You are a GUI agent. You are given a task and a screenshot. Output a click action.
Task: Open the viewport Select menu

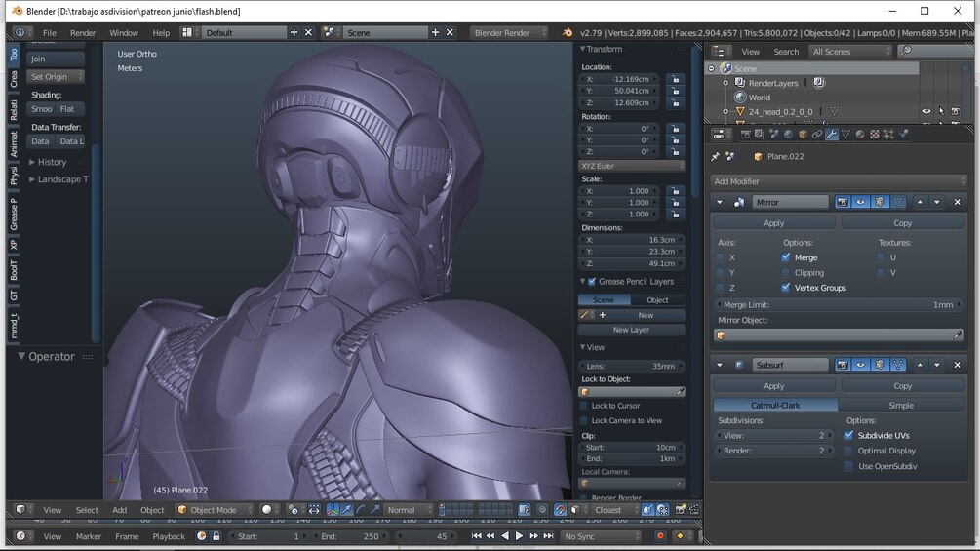87,510
